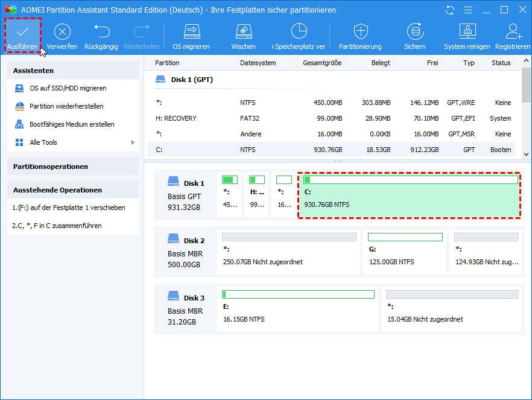Collapse the Assistenten panel header
532x400 pixels.
pyautogui.click(x=72, y=71)
